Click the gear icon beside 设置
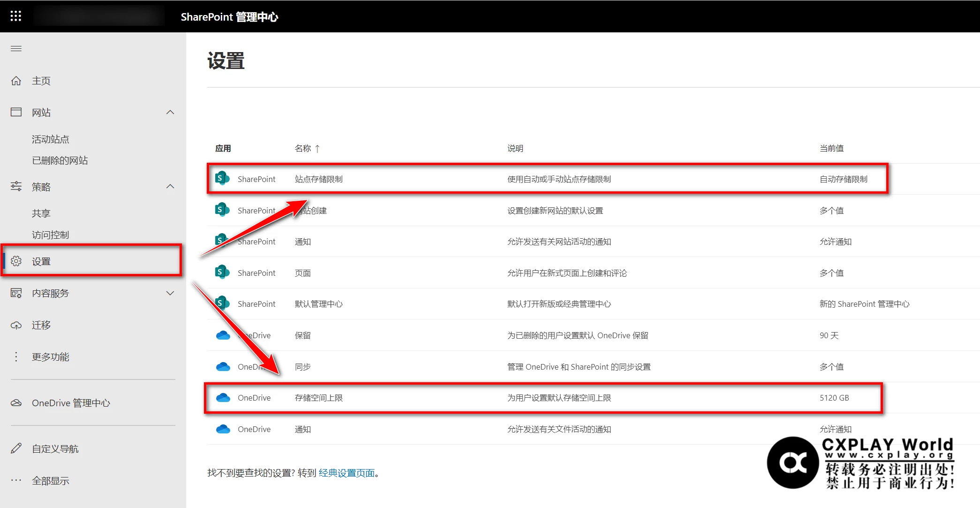This screenshot has height=508, width=980. 16,261
